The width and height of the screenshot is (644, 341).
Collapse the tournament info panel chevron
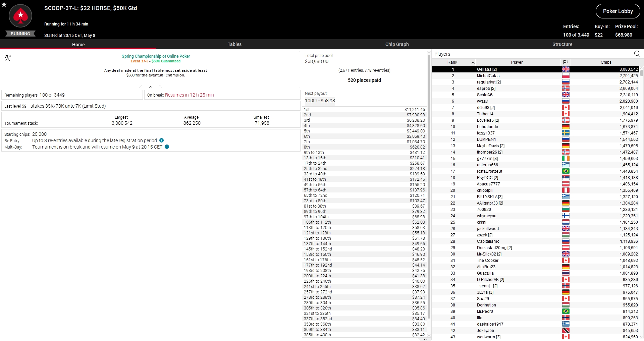tap(151, 87)
